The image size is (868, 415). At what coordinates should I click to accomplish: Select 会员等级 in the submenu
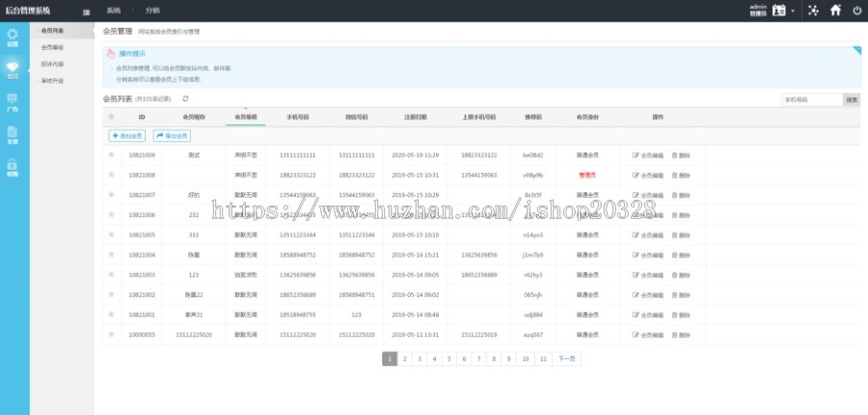click(x=52, y=47)
